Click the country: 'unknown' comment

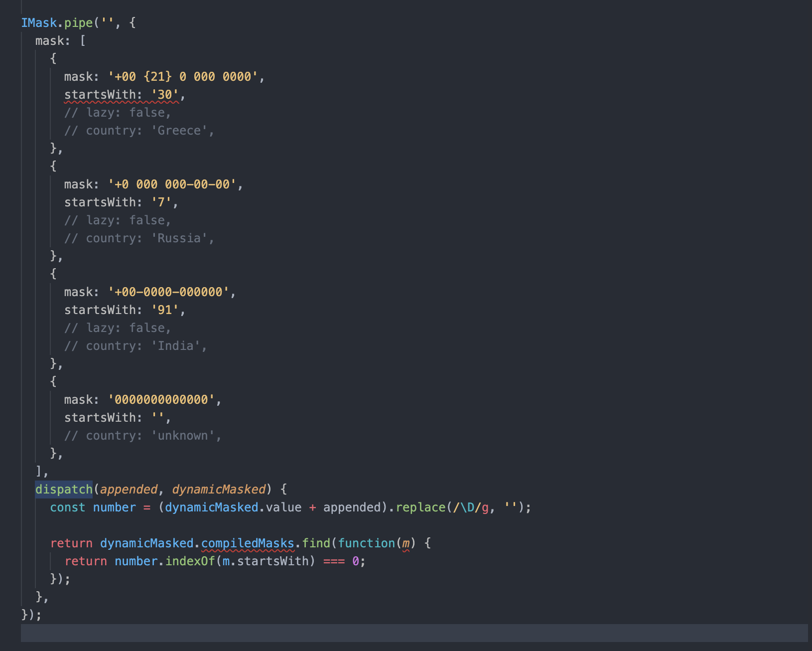[143, 435]
